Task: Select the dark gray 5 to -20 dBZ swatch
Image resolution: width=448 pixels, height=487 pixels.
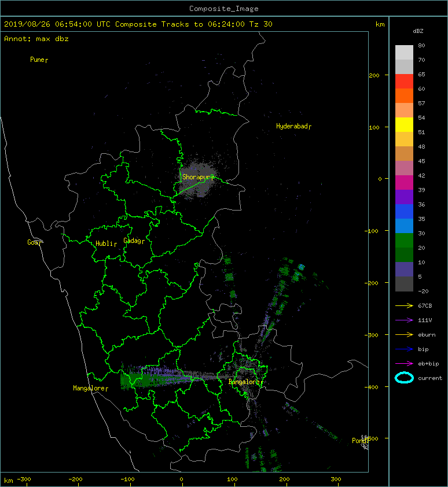Action: click(x=404, y=283)
